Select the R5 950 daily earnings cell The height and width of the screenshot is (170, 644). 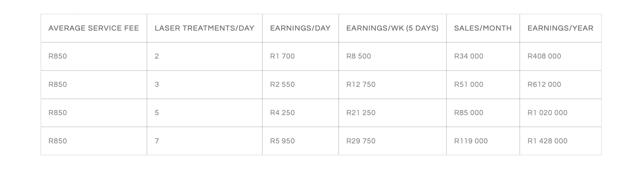[282, 141]
